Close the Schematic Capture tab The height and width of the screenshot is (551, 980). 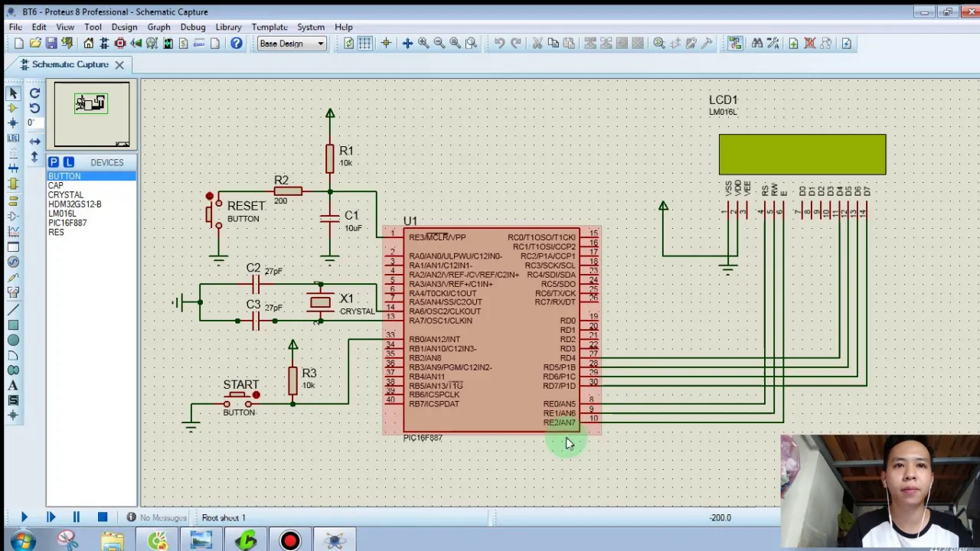pyautogui.click(x=119, y=65)
